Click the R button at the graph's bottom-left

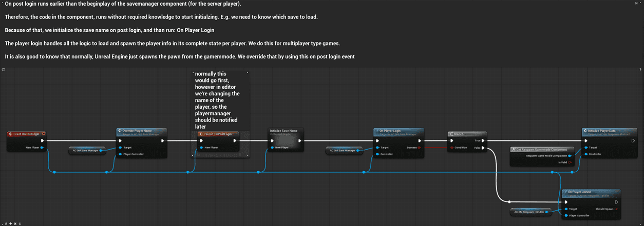[x=6, y=223]
